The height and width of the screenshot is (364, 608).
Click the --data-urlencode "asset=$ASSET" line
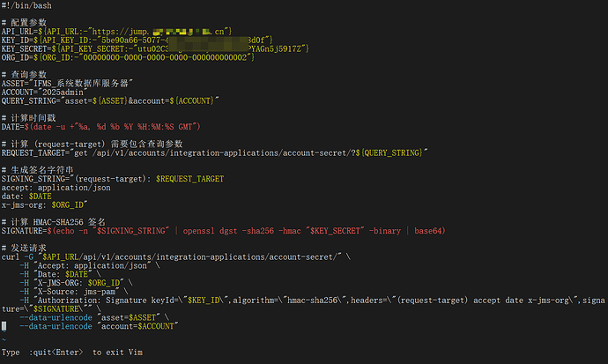[x=97, y=316]
